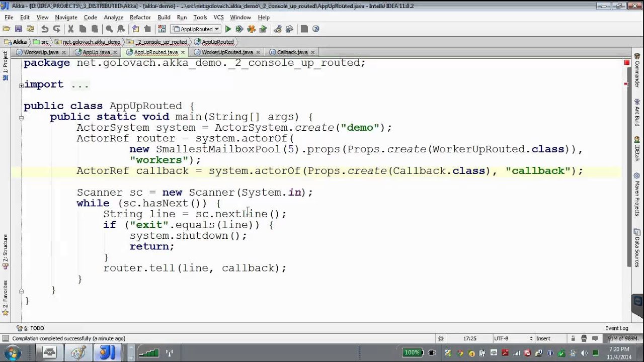The image size is (644, 362).
Task: Click the Hector inspector face icon
Action: coord(584,338)
